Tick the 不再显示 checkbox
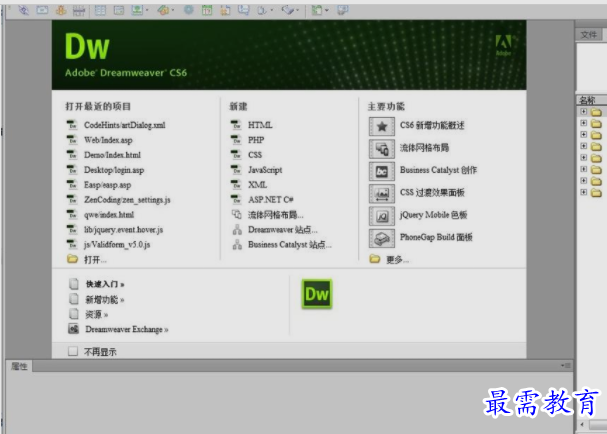Image resolution: width=607 pixels, height=434 pixels. 73,351
